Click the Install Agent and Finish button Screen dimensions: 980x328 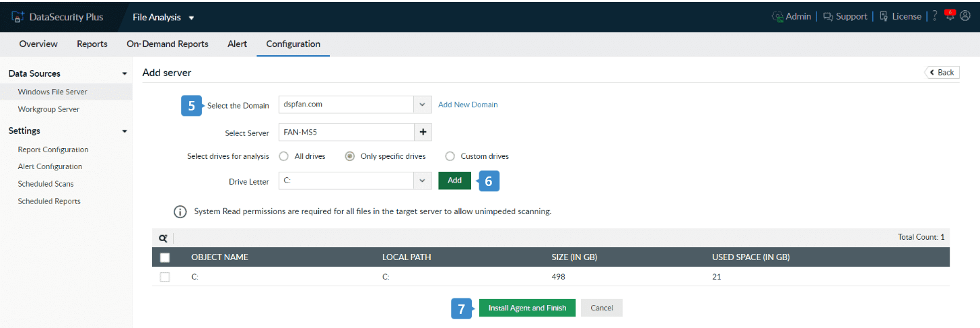point(527,308)
